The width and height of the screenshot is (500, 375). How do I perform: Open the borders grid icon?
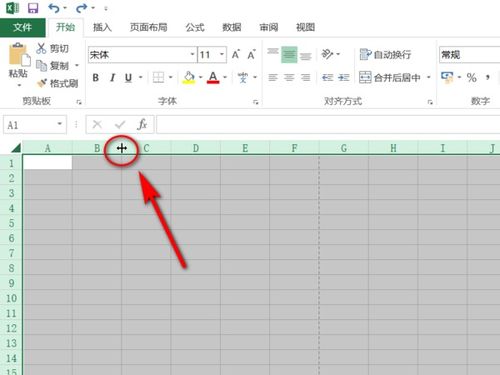[158, 78]
